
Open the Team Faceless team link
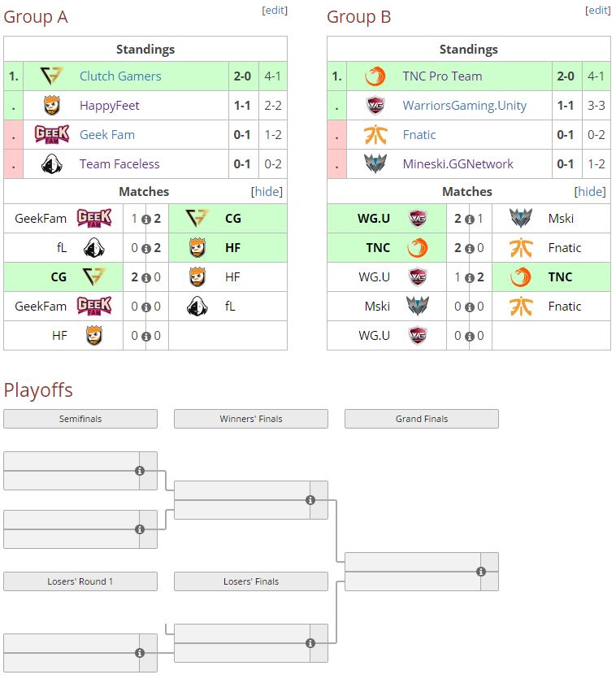[x=119, y=164]
